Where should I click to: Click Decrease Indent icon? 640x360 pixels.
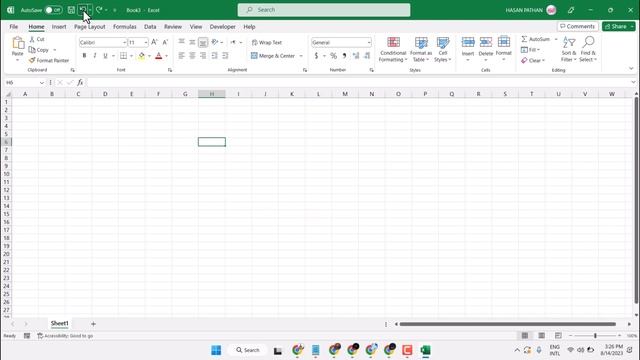point(214,56)
